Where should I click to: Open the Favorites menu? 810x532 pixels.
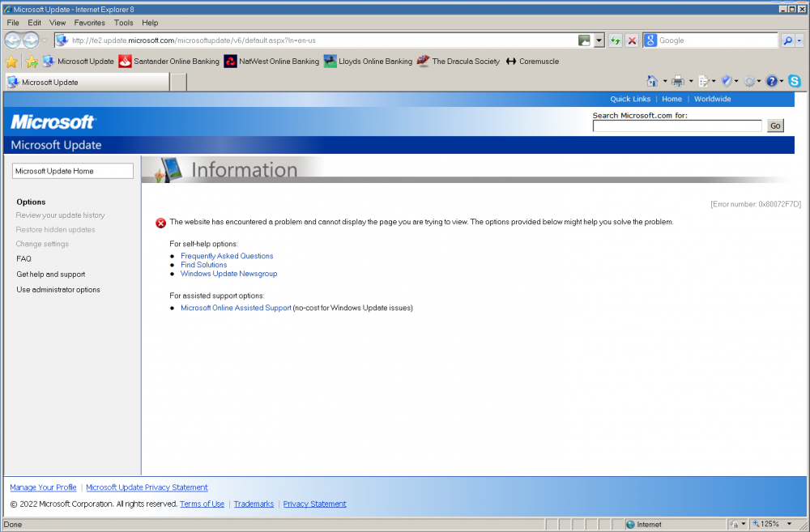[90, 23]
